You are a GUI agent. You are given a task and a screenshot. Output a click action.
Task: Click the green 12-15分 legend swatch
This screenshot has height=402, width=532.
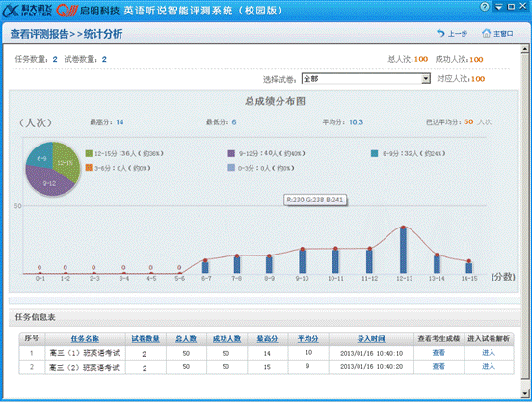89,153
